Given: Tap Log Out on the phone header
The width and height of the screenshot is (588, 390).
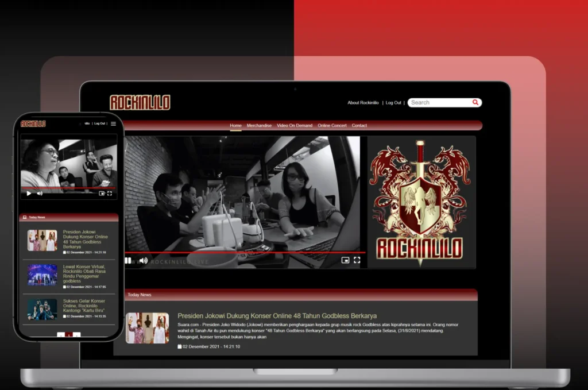Looking at the screenshot, I should [x=99, y=123].
